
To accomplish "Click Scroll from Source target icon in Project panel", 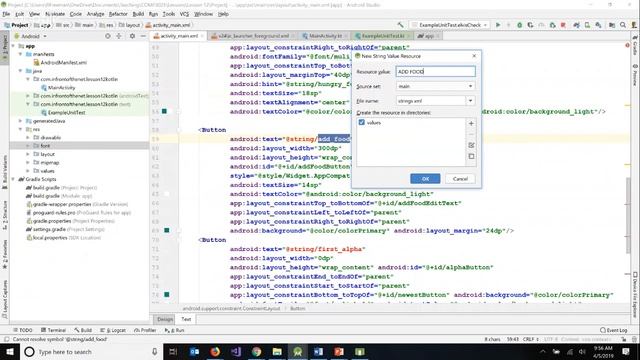I will pyautogui.click(x=108, y=36).
